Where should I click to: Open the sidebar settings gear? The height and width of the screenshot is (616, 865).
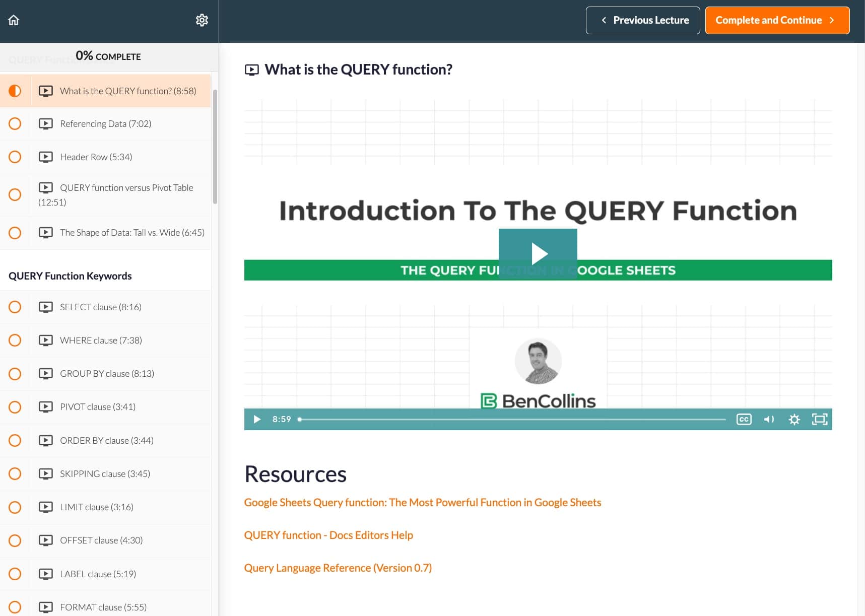[x=202, y=20]
